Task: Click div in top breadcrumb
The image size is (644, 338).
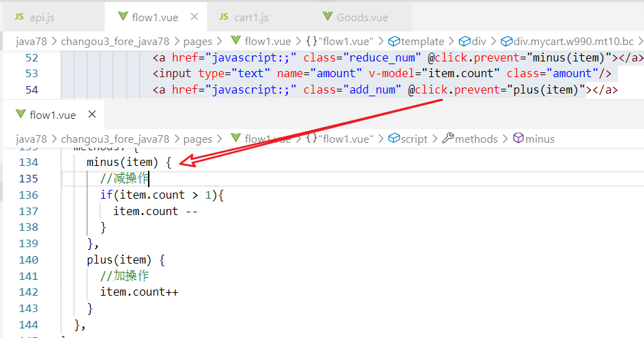Action: 479,42
